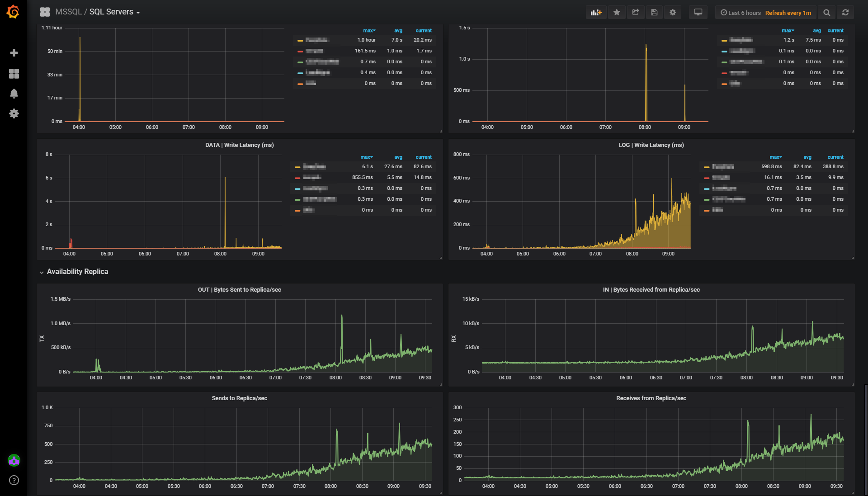Viewport: 868px width, 496px height.
Task: Star this dashboard as favorite
Action: [617, 13]
